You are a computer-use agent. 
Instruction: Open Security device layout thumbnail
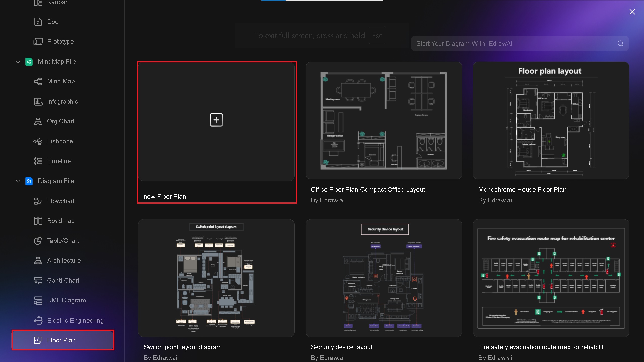(x=384, y=278)
